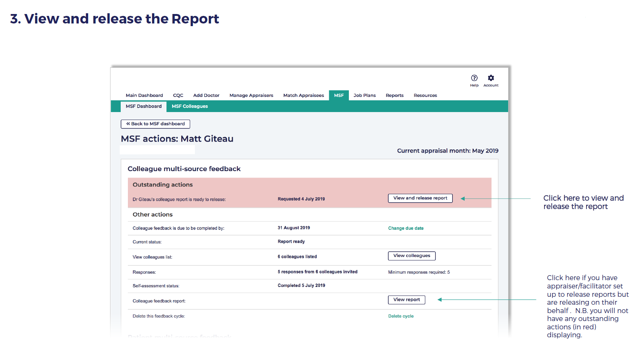The image size is (644, 360).
Task: Click Delete cycle link
Action: [x=401, y=316]
